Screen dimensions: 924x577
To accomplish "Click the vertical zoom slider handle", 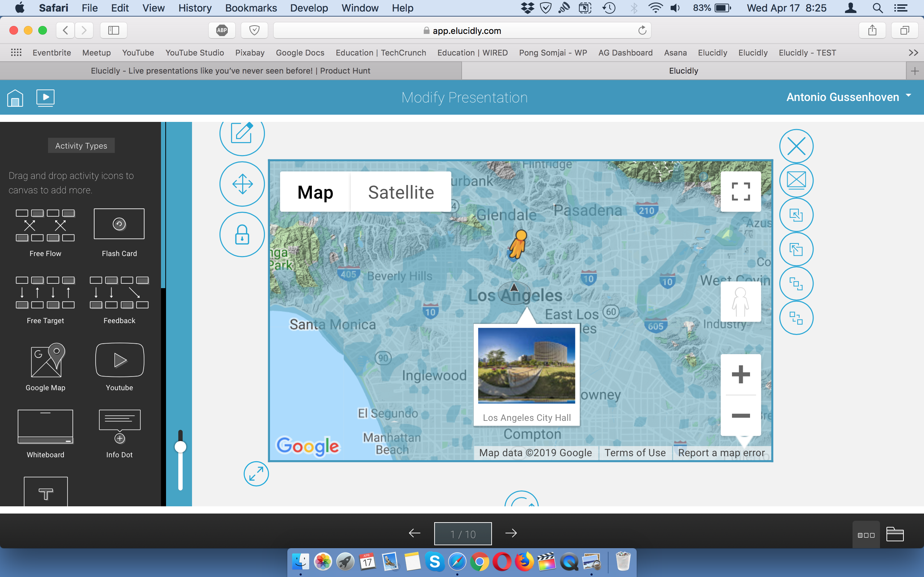I will (x=180, y=447).
